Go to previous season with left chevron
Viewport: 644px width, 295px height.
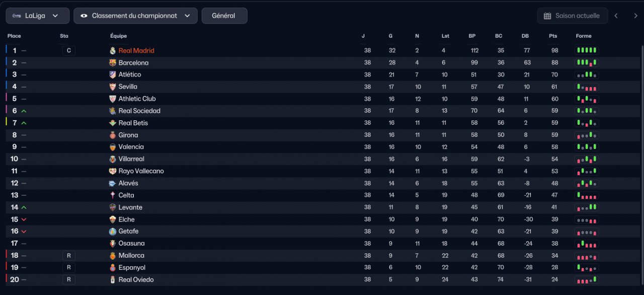click(616, 16)
